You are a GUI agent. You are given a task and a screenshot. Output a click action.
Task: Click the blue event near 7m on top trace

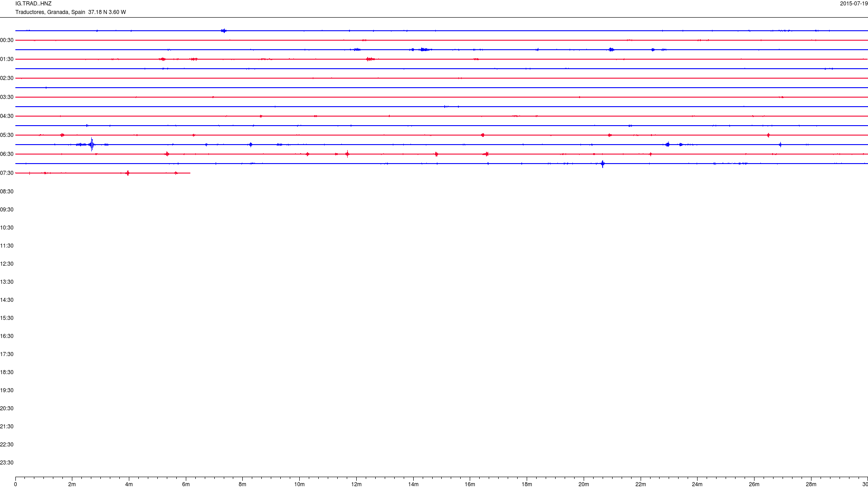[x=224, y=31]
